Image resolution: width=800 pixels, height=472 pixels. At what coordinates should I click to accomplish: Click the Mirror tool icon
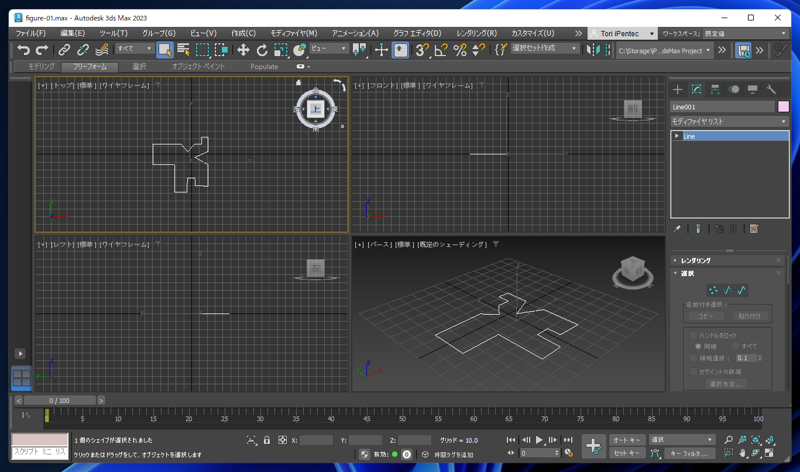point(593,49)
